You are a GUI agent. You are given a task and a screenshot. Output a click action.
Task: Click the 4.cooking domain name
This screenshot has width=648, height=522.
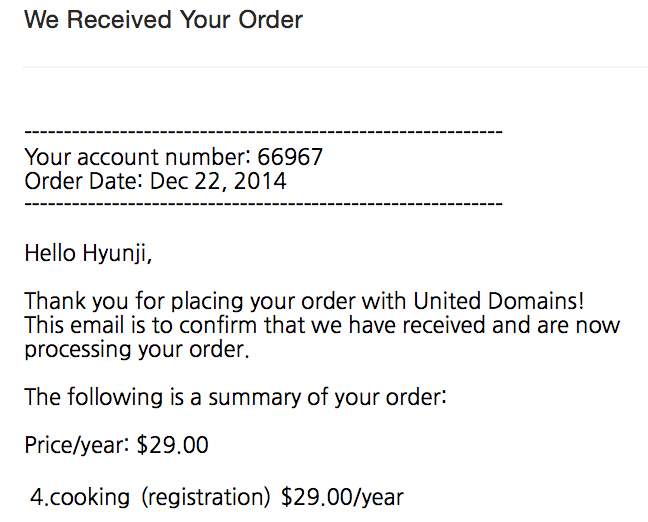[x=80, y=497]
